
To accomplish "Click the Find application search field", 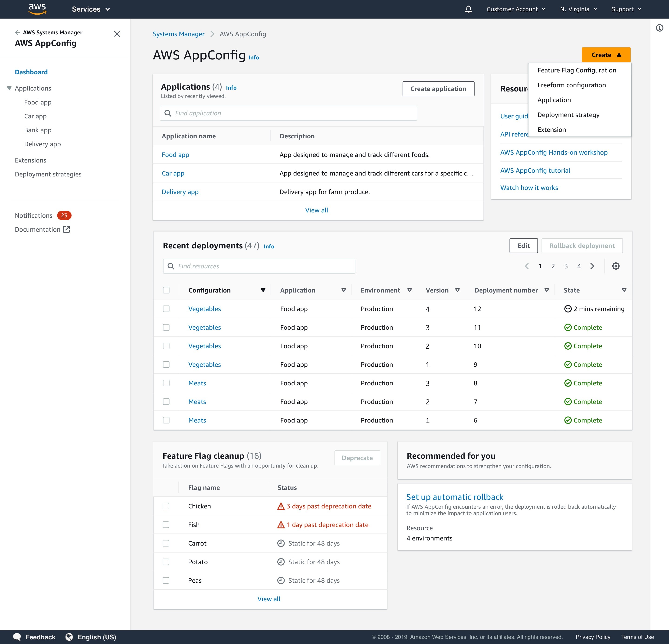I will tap(289, 113).
